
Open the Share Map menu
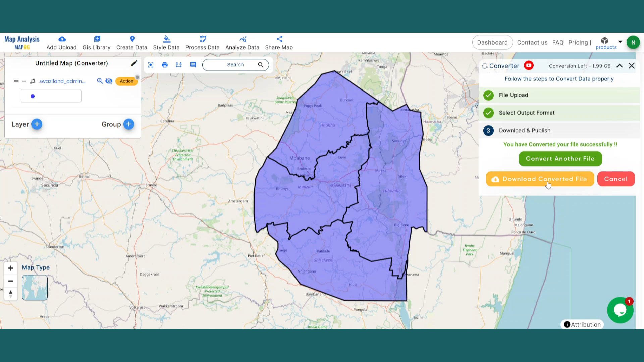279,42
